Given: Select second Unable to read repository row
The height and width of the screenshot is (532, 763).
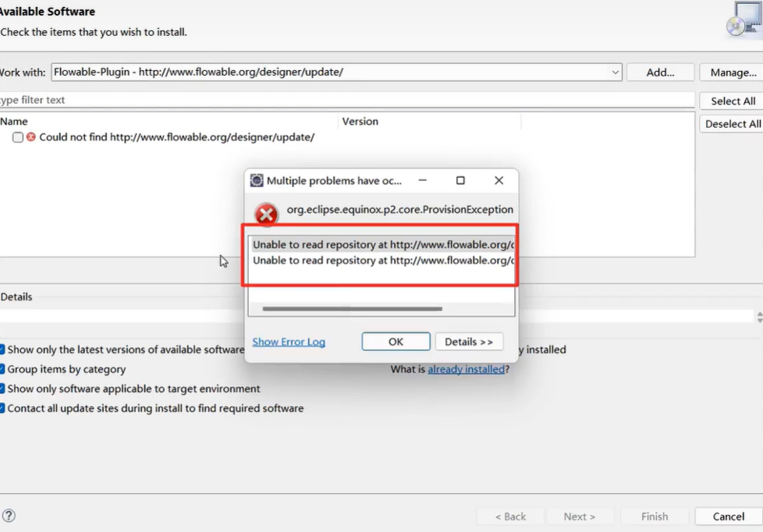Looking at the screenshot, I should 381,261.
